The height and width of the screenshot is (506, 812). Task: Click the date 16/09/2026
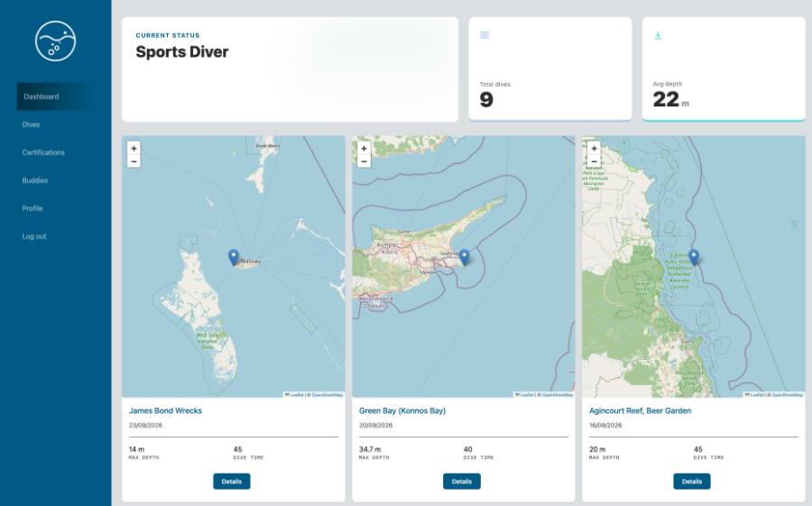[x=605, y=425]
